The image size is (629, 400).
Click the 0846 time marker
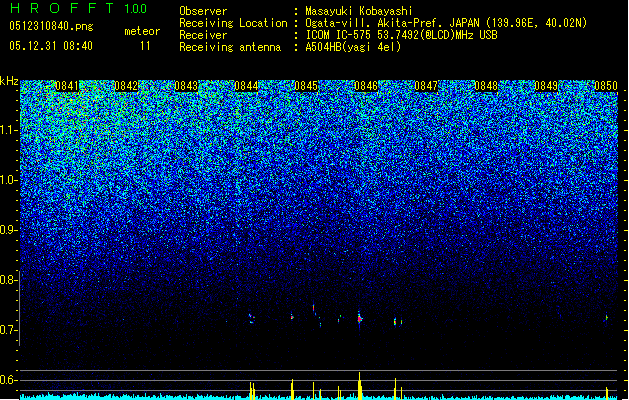[366, 86]
